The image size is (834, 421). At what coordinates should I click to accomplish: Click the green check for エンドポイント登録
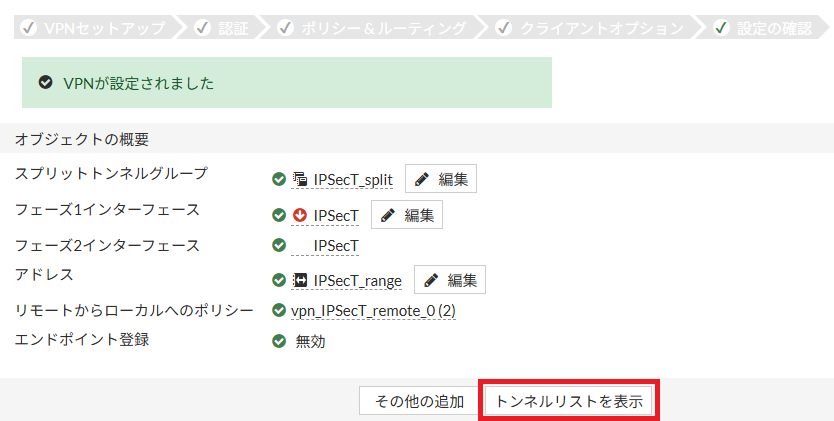[x=279, y=341]
